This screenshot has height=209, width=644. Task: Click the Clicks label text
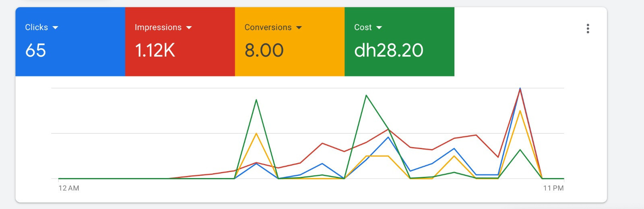click(37, 27)
